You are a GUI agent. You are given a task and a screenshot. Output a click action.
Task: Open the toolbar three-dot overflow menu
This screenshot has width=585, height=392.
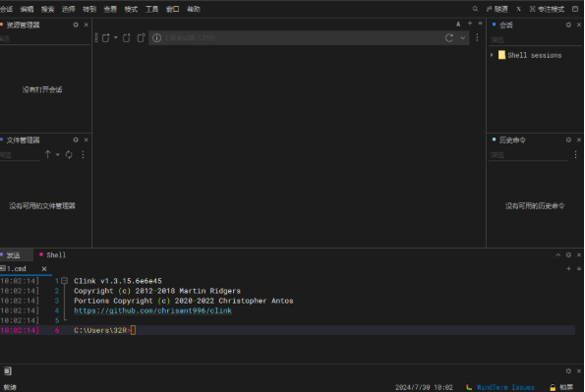point(477,37)
